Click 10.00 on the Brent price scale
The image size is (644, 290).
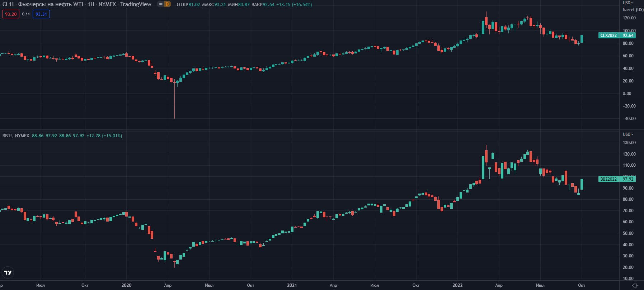tap(629, 279)
